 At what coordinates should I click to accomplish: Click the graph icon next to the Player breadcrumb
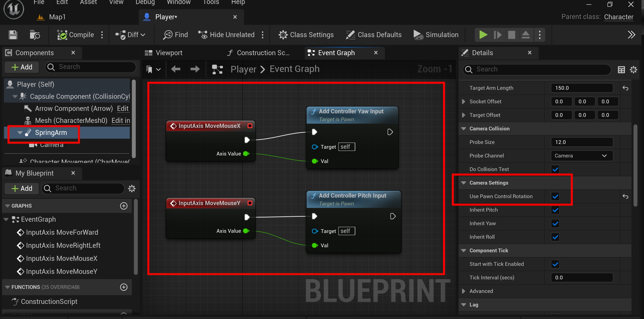coord(218,69)
